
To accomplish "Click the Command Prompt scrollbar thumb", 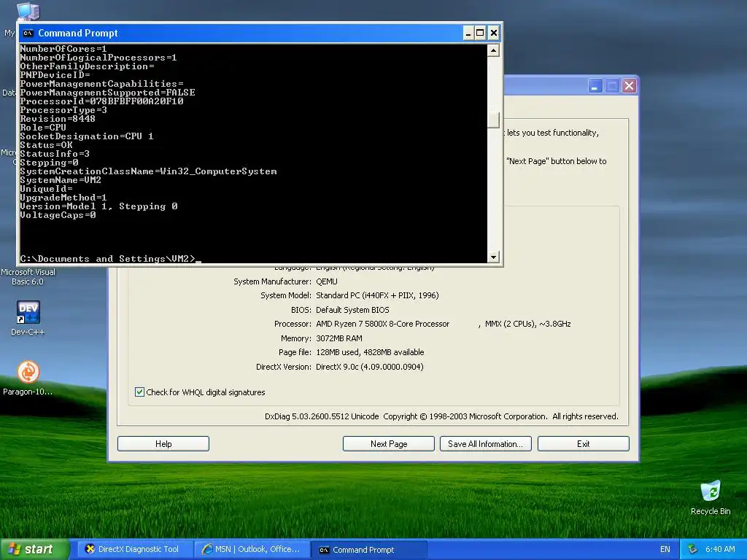I will 494,120.
